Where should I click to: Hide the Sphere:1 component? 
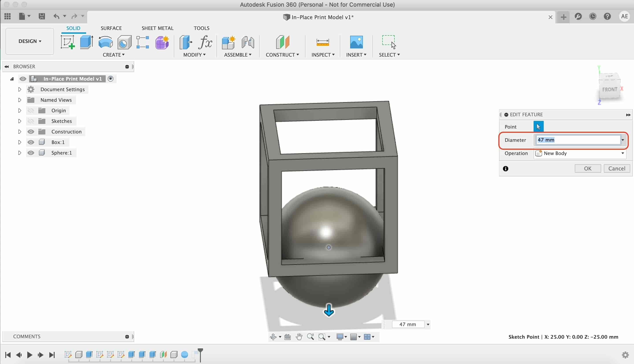[x=31, y=153]
